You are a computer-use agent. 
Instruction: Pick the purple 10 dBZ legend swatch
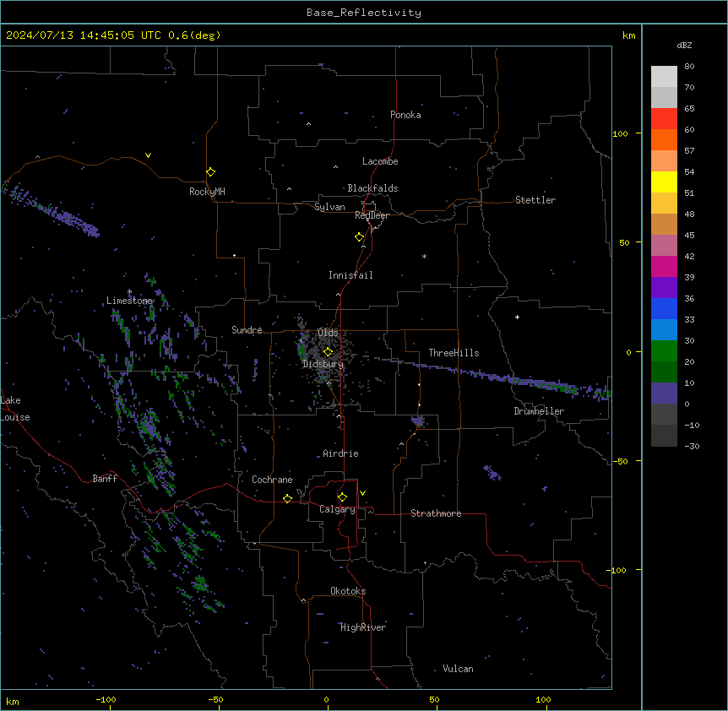point(664,393)
